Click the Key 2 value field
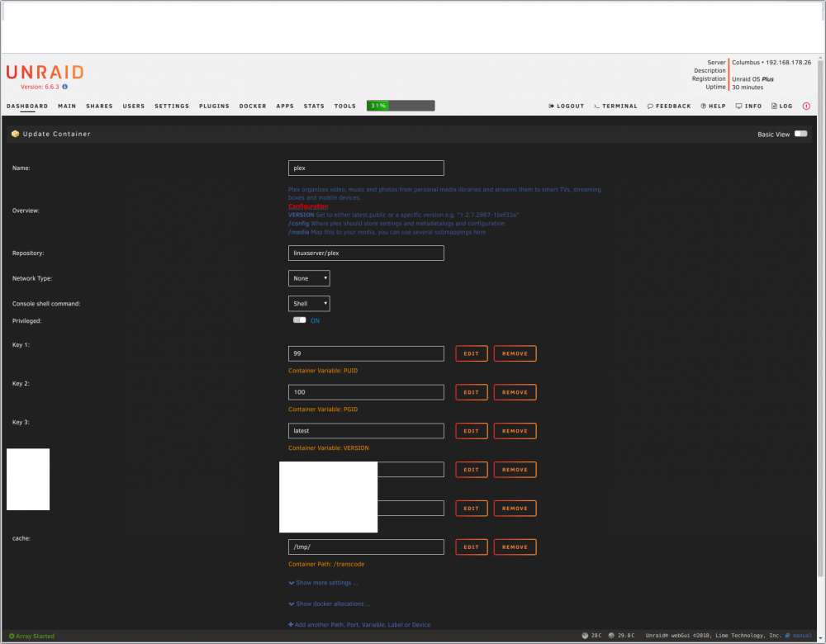Image resolution: width=826 pixels, height=644 pixels. 366,392
